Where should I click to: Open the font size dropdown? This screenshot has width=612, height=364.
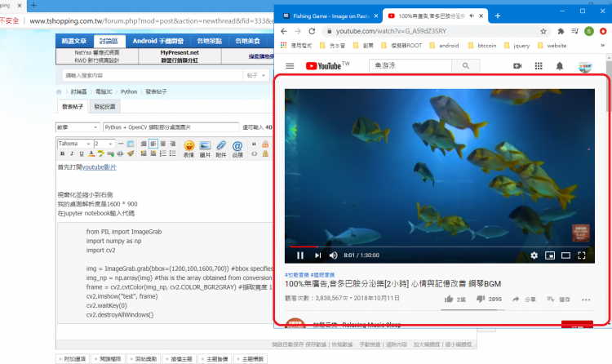(x=104, y=144)
